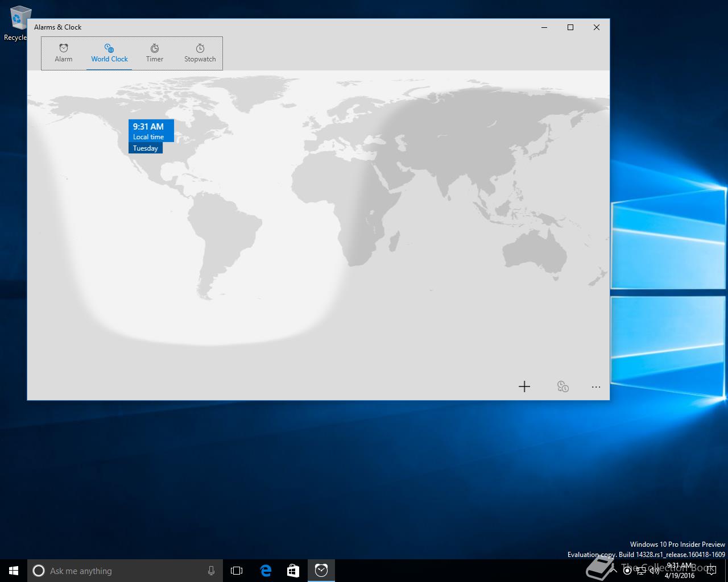Close the Alarms & Clock window
Viewport: 728px width, 582px height.
click(x=597, y=27)
